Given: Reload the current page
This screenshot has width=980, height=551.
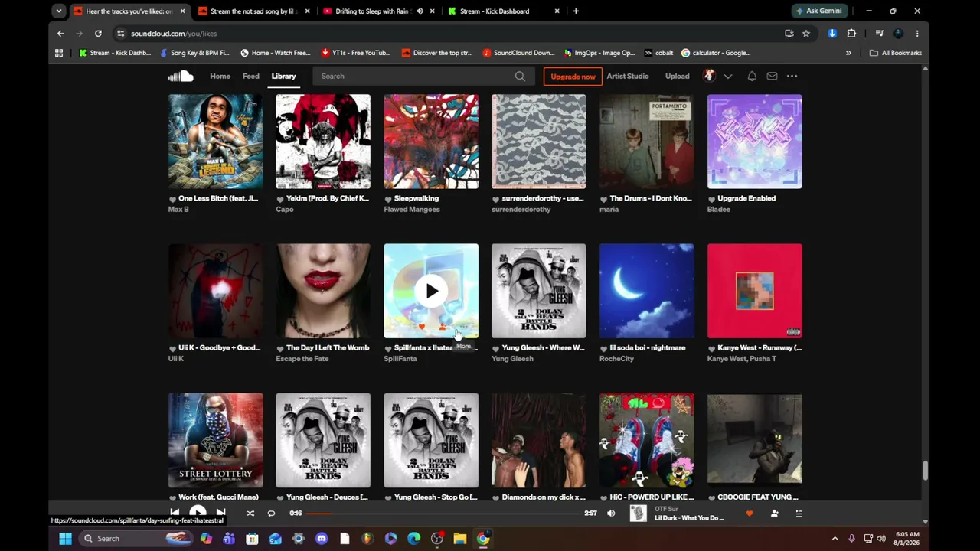Looking at the screenshot, I should point(98,34).
